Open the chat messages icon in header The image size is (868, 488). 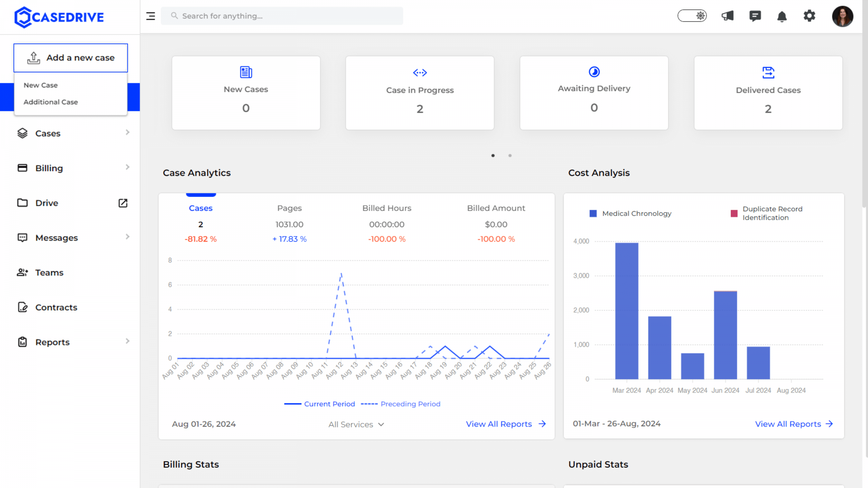tap(755, 16)
